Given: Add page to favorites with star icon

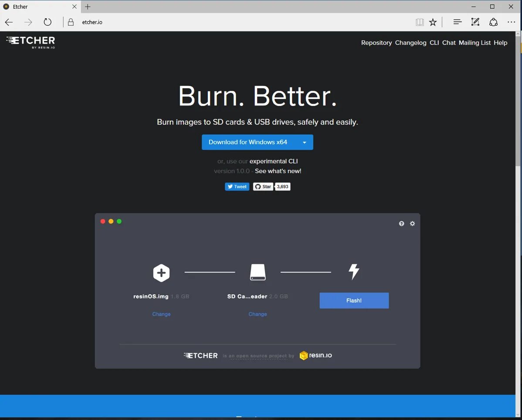Looking at the screenshot, I should (x=433, y=22).
